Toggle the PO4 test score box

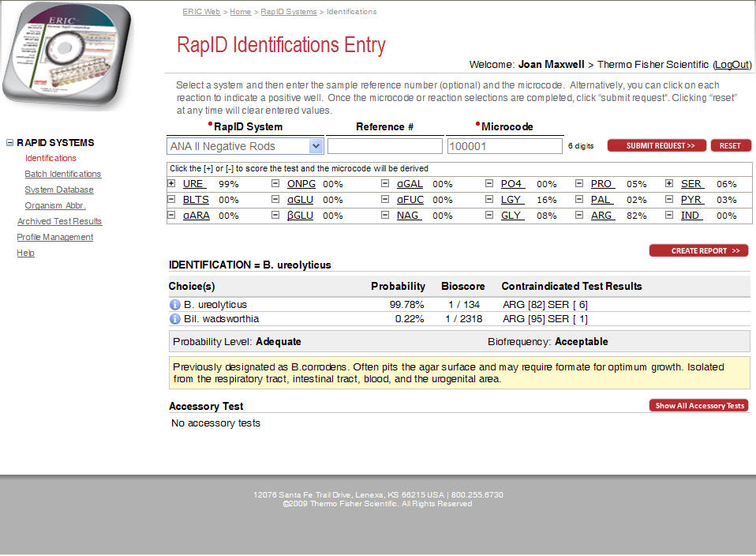tap(489, 183)
